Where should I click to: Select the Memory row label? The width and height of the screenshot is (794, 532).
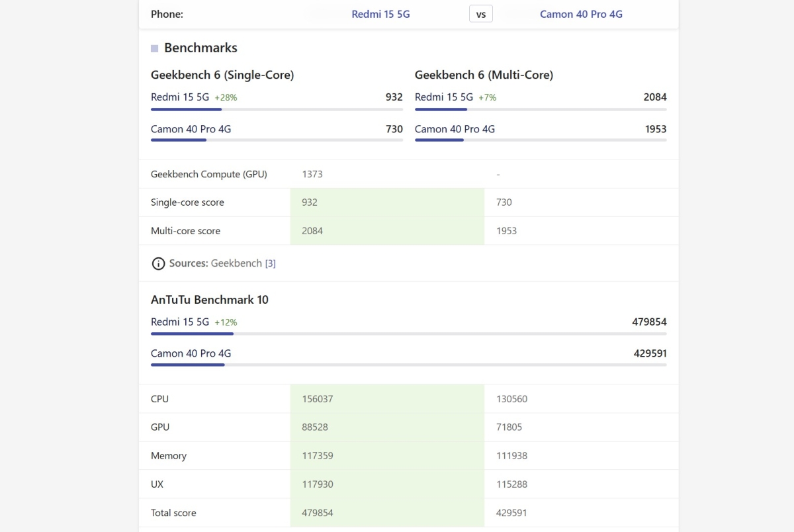click(x=169, y=456)
